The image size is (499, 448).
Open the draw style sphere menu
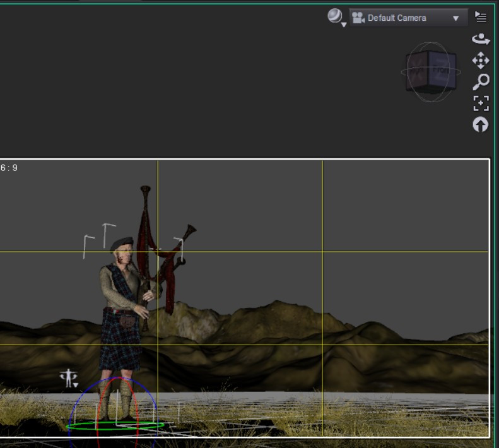pyautogui.click(x=336, y=17)
